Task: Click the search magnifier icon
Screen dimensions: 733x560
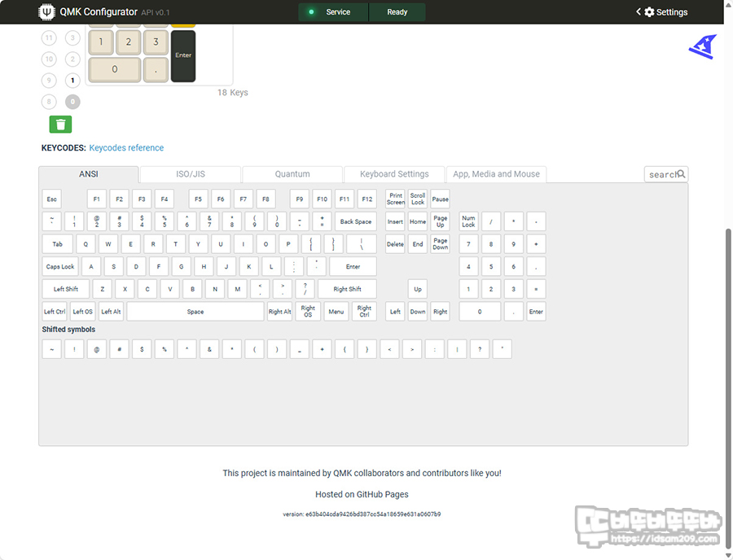Action: pyautogui.click(x=681, y=173)
